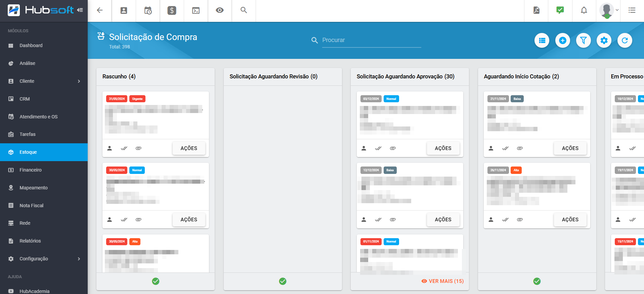Open Rede module
This screenshot has width=644, height=294.
point(44,223)
